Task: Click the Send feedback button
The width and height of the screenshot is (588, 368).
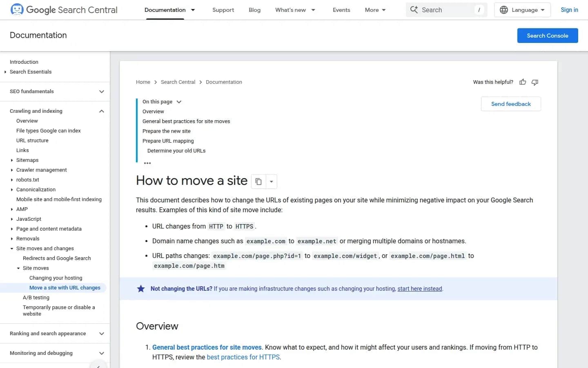Action: coord(511,104)
